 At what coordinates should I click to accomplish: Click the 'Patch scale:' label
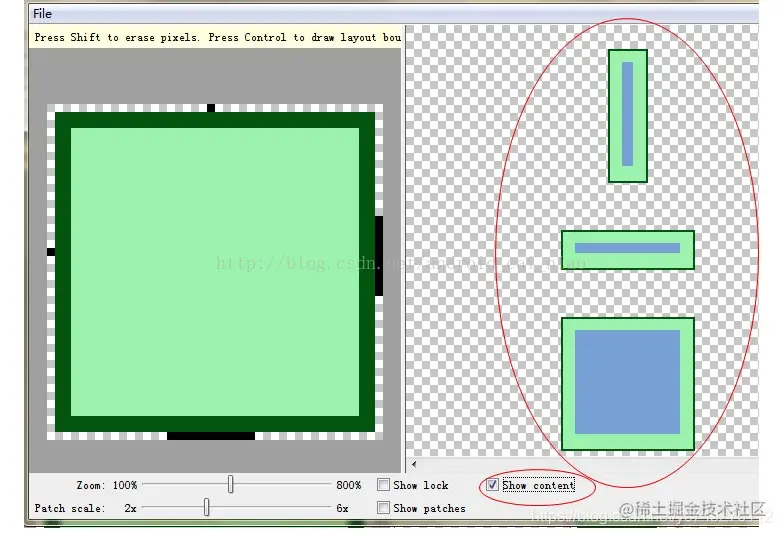point(70,508)
